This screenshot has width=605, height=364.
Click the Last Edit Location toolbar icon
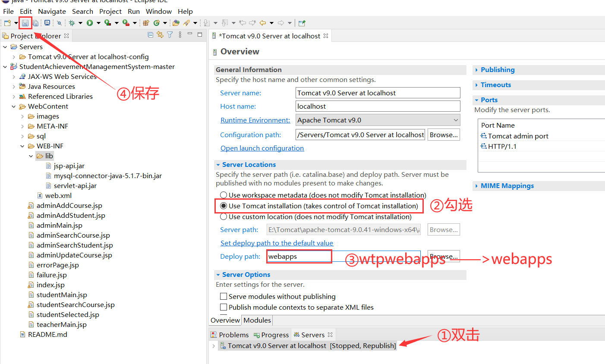click(x=243, y=23)
